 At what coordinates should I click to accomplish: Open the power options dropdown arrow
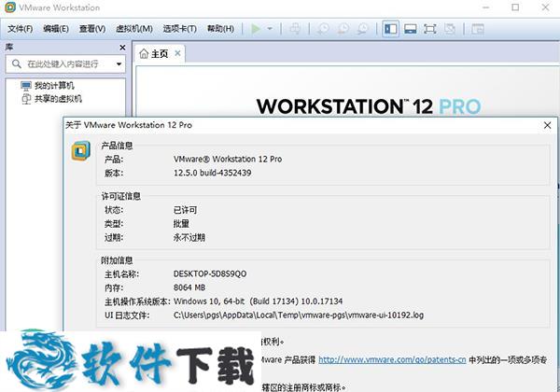click(x=270, y=29)
